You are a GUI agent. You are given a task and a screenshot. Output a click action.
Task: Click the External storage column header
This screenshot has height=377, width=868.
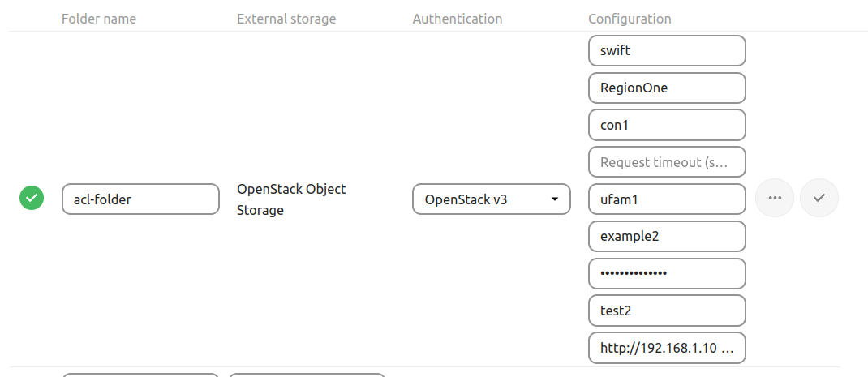[x=286, y=19]
